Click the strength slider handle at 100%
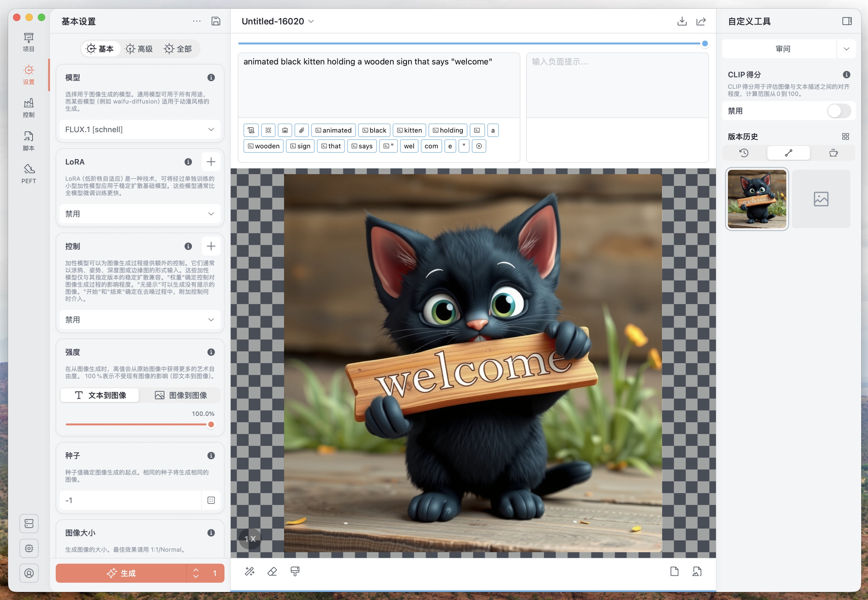Viewport: 868px width, 600px height. [x=211, y=424]
